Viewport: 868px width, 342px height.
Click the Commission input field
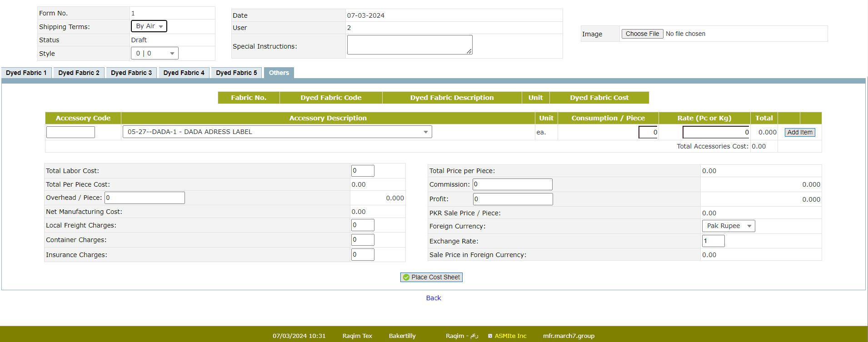(512, 184)
